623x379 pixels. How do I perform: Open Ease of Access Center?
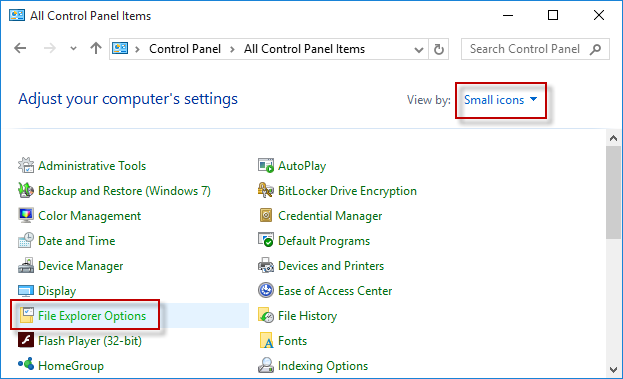pyautogui.click(x=335, y=291)
